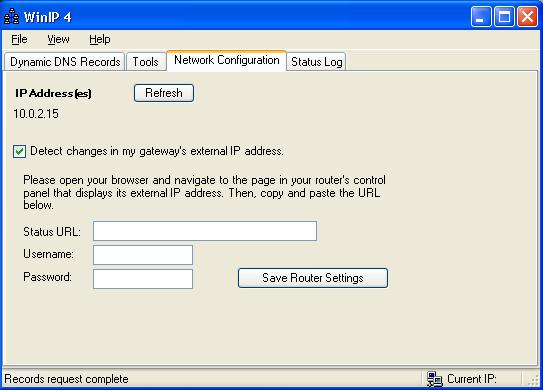Viewport: 543px width, 390px height.
Task: Maximize the WinIP 4 window
Action: (x=504, y=16)
